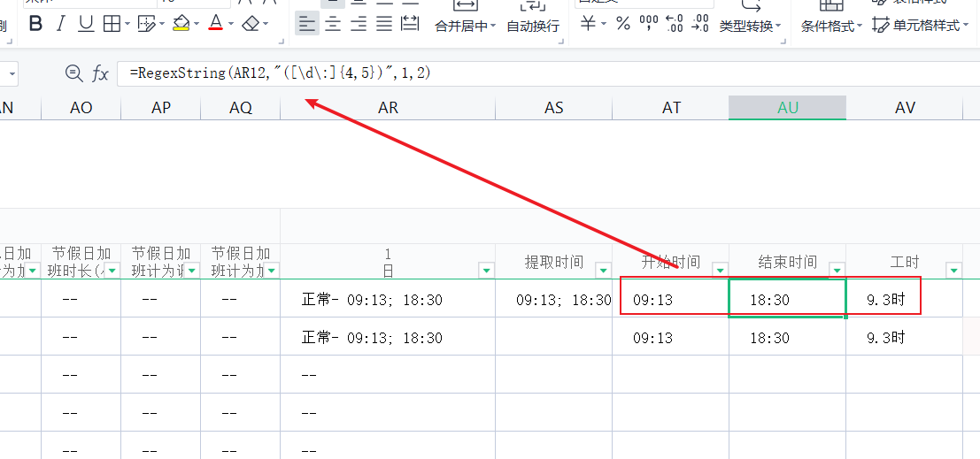The image size is (980, 459).
Task: Open the filter arrow in column AP header
Action: pyautogui.click(x=191, y=271)
